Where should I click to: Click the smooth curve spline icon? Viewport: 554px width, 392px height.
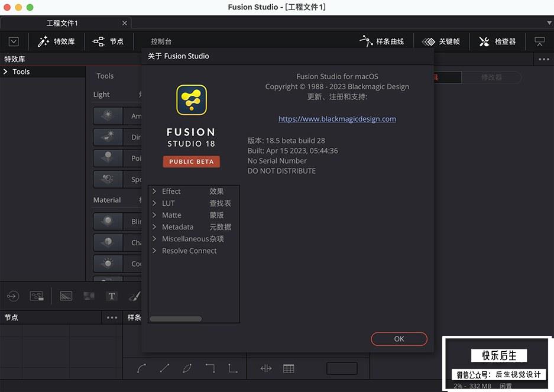141,369
